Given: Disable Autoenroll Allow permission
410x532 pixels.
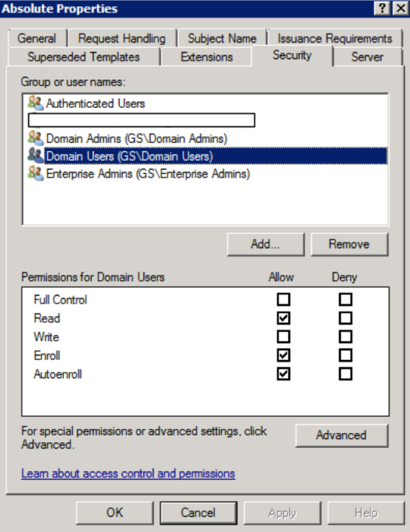Looking at the screenshot, I should pyautogui.click(x=284, y=374).
